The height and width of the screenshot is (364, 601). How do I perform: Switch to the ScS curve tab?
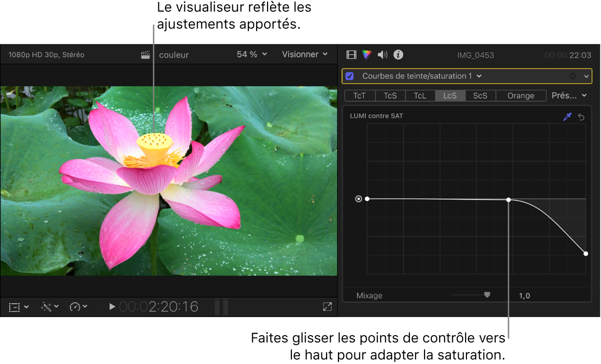pos(480,96)
